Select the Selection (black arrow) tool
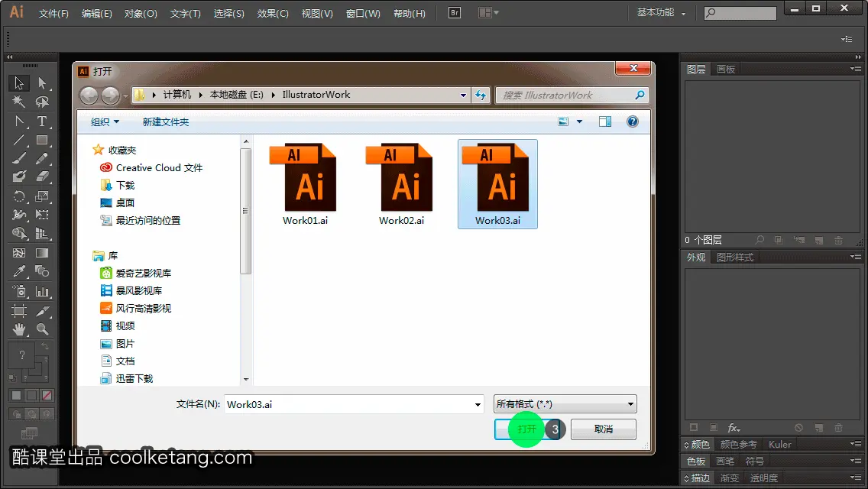 [19, 83]
